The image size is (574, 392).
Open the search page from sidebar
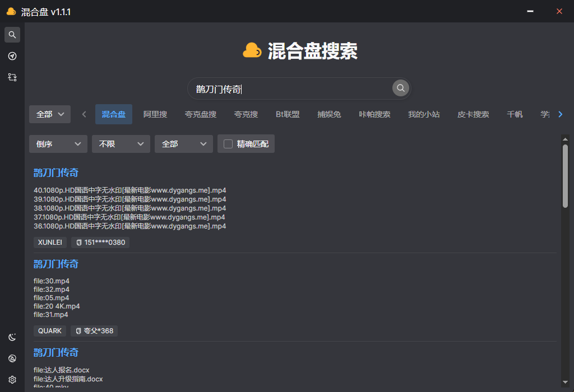coord(12,35)
